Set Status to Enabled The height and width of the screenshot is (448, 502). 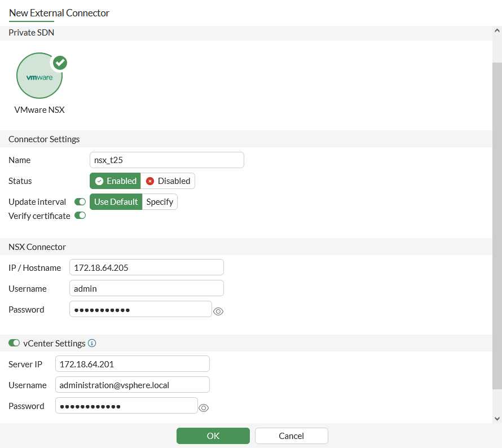coord(116,181)
